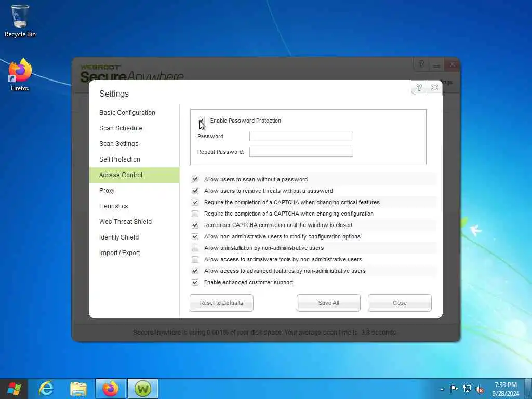Image resolution: width=532 pixels, height=399 pixels.
Task: Show desktop button at taskbar end
Action: click(528, 389)
